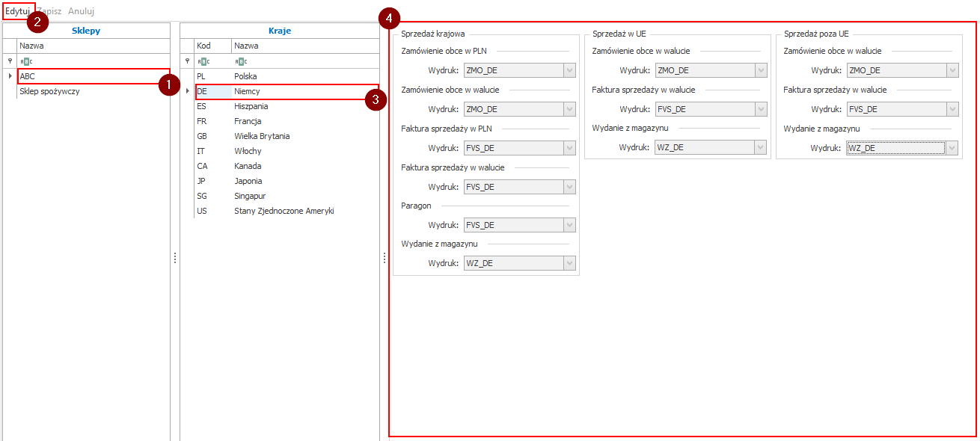Click the filter row indicator icon in Kraje grid
Image resolution: width=980 pixels, height=441 pixels.
coord(187,61)
